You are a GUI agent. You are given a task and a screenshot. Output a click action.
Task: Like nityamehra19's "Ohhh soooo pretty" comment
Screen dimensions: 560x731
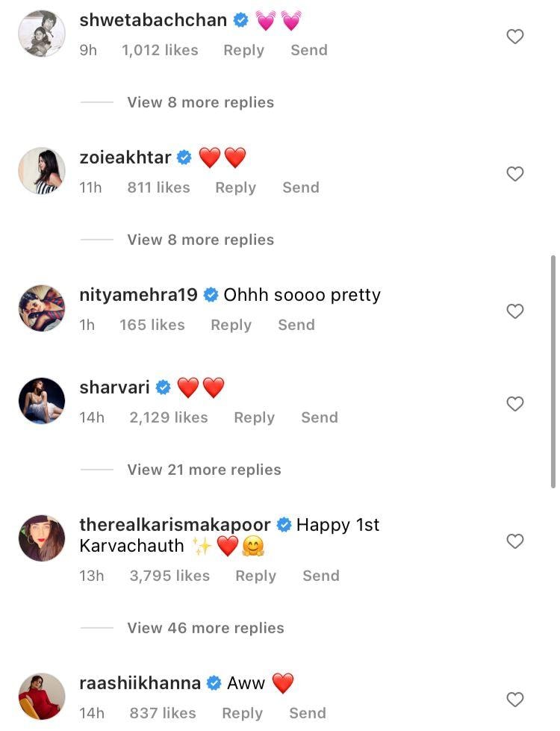point(515,311)
